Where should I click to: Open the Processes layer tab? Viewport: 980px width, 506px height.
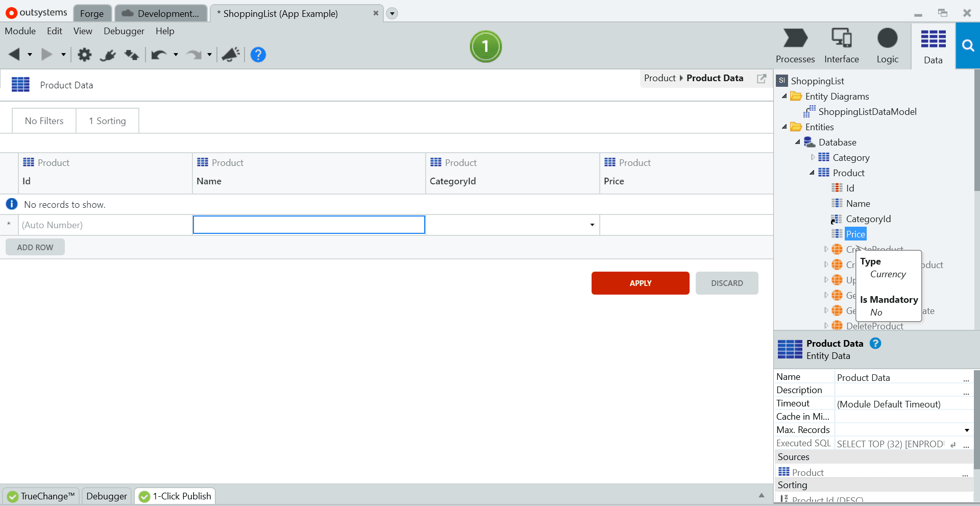point(795,46)
